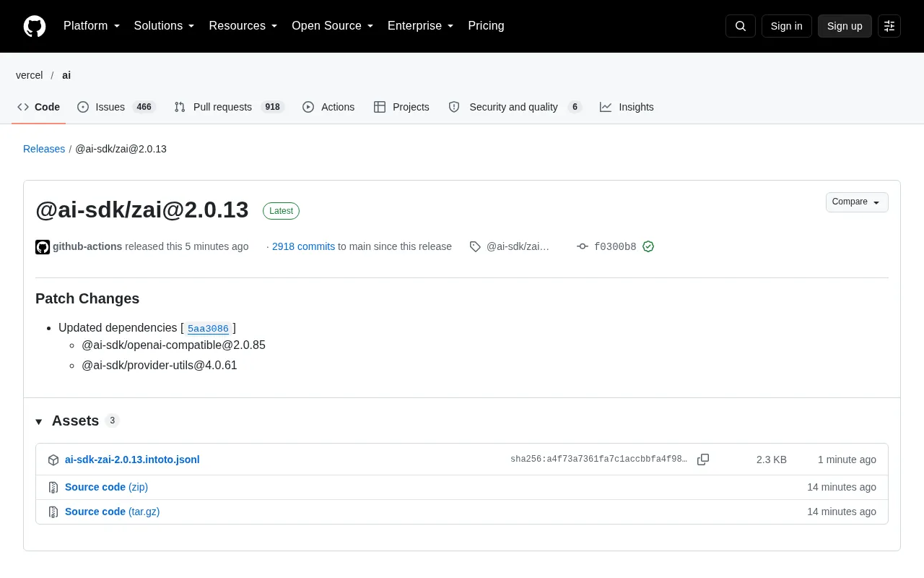Go to the Pull requests tab
The width and height of the screenshot is (924, 578).
(x=230, y=107)
